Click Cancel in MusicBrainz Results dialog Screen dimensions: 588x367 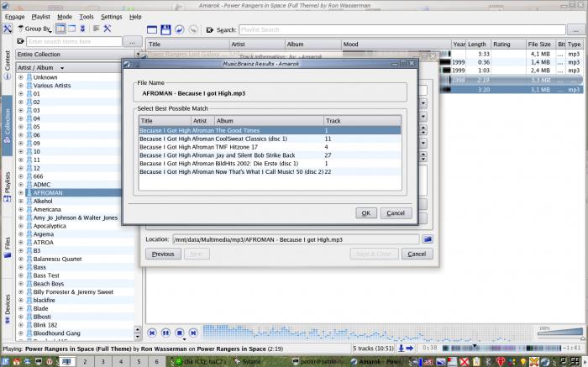point(396,213)
